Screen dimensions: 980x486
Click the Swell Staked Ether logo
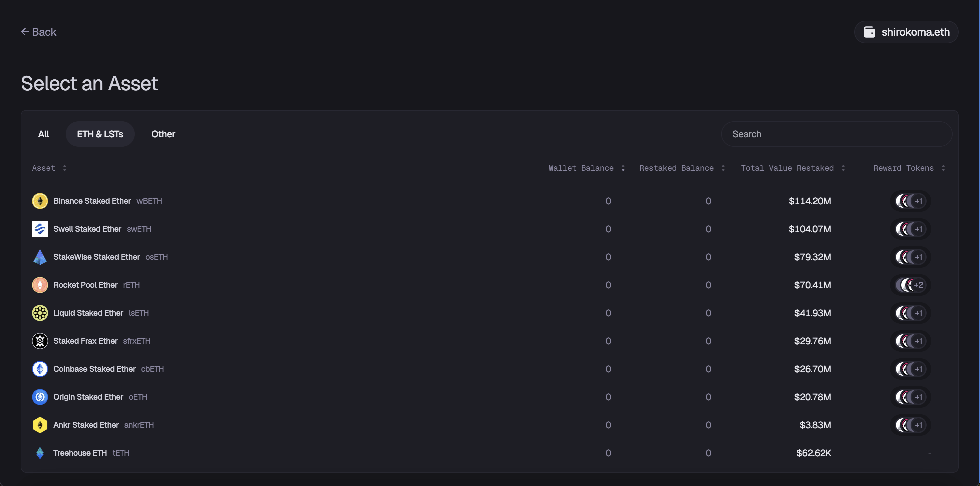40,229
